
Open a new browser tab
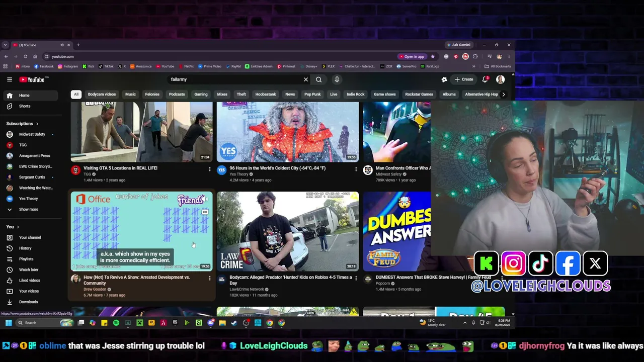pyautogui.click(x=78, y=45)
